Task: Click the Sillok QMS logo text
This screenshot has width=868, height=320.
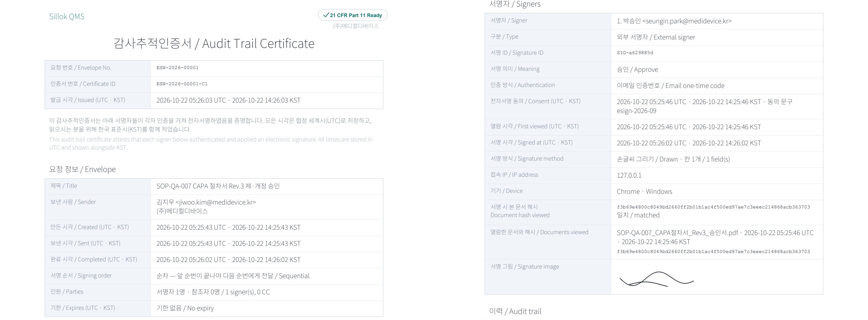Action: 67,16
